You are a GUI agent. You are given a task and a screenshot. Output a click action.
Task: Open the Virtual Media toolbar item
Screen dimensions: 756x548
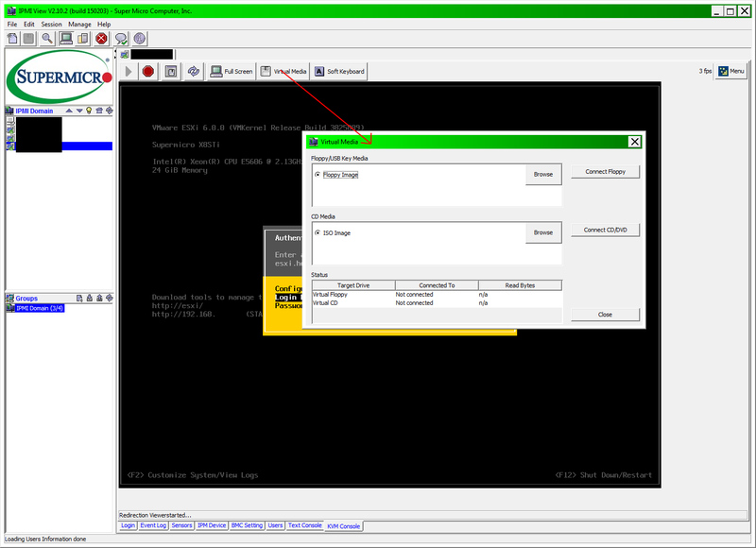[x=283, y=71]
